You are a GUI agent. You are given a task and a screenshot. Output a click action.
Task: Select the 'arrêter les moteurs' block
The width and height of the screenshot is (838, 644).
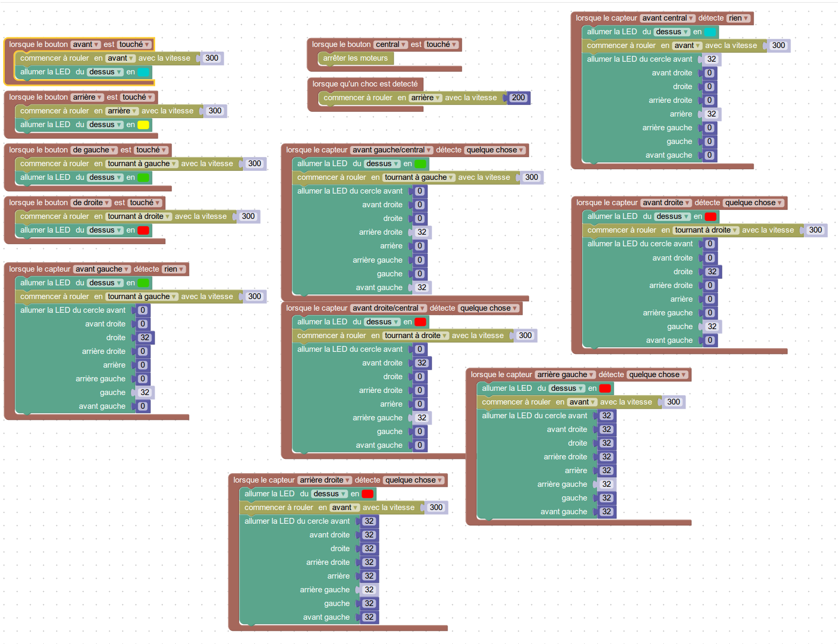[355, 59]
